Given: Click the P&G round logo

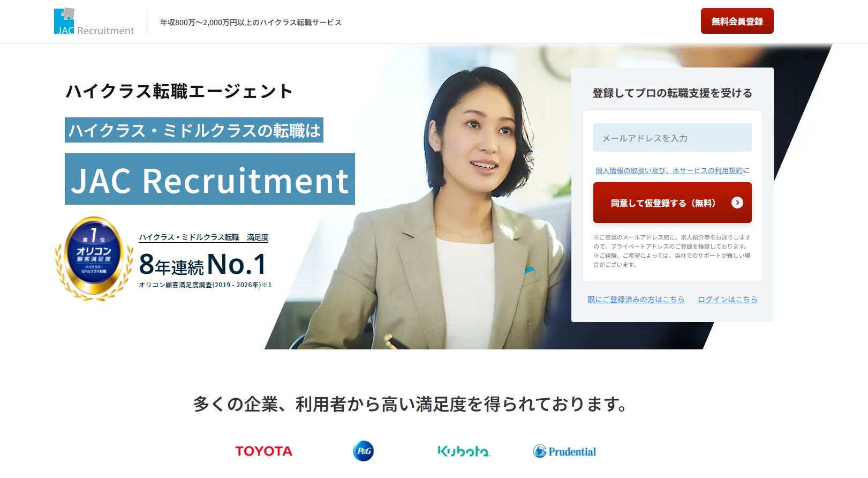Looking at the screenshot, I should pyautogui.click(x=363, y=451).
